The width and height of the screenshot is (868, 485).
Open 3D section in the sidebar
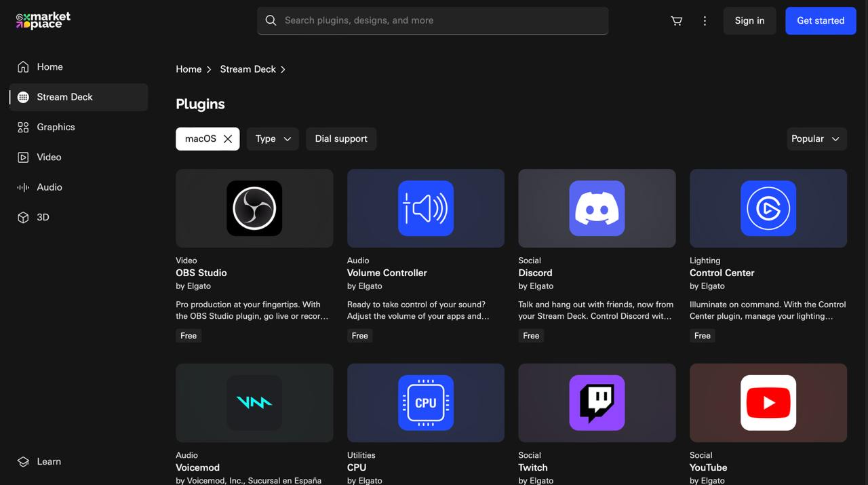click(x=79, y=217)
